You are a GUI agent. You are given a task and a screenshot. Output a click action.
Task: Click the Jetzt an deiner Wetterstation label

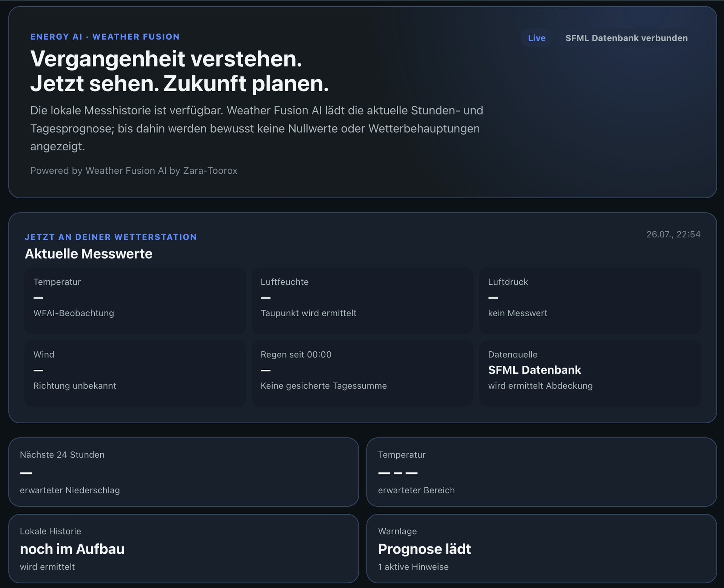tap(111, 237)
